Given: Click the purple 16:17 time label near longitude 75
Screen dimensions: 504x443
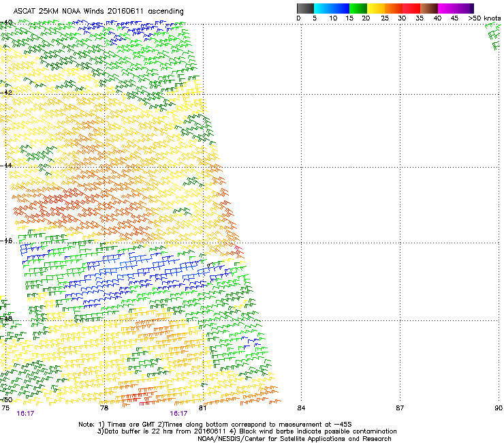Looking at the screenshot, I should click(25, 414).
